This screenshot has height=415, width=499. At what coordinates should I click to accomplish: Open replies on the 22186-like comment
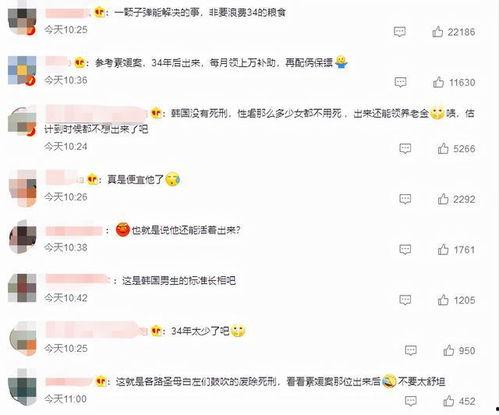(400, 32)
